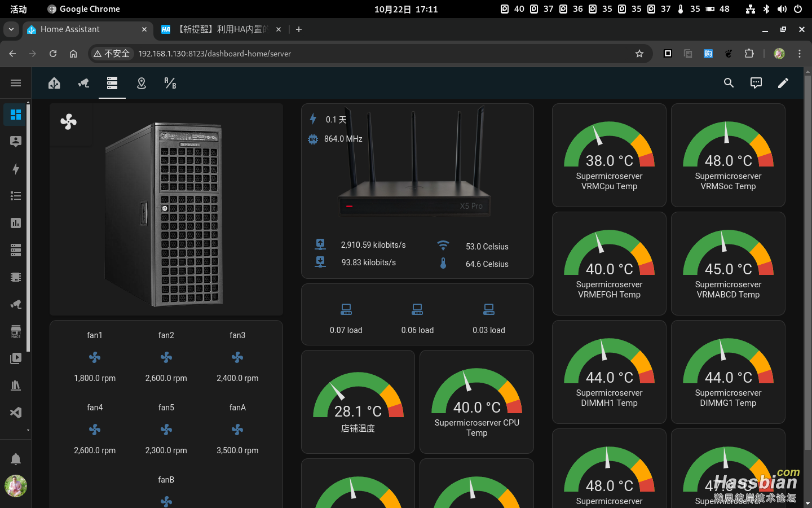Switch to the map marker view tab
This screenshot has height=508, width=812.
142,84
